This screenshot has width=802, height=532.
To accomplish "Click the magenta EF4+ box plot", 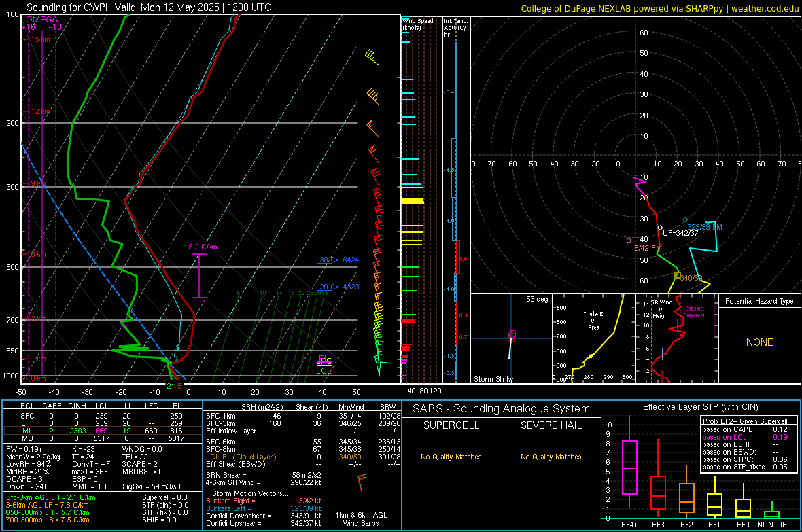I will (x=629, y=467).
